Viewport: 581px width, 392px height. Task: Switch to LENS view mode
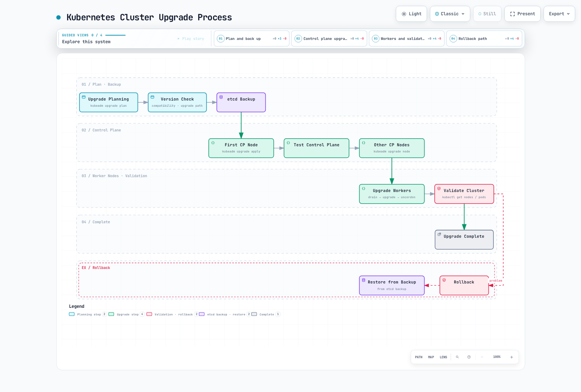(443, 357)
